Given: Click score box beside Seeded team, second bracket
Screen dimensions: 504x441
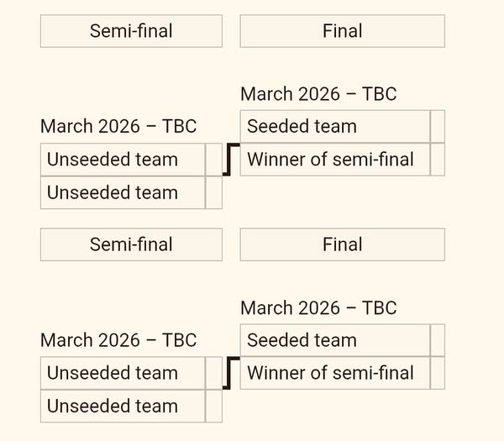Looking at the screenshot, I should (x=437, y=340).
